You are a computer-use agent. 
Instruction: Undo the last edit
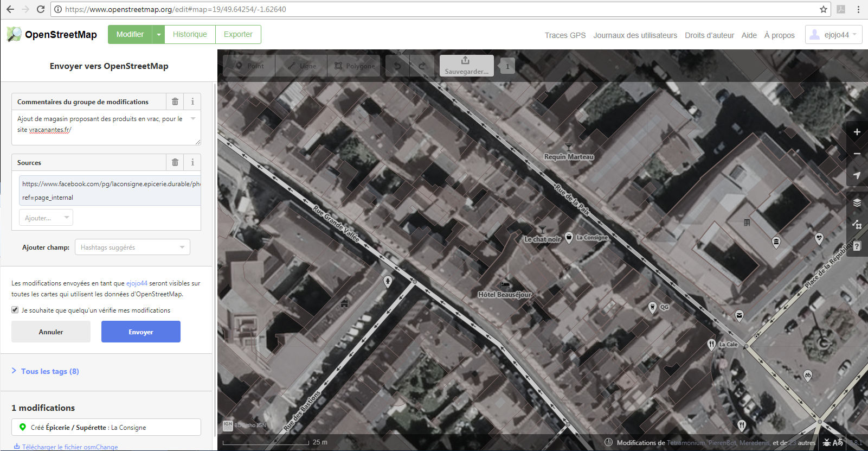point(397,66)
